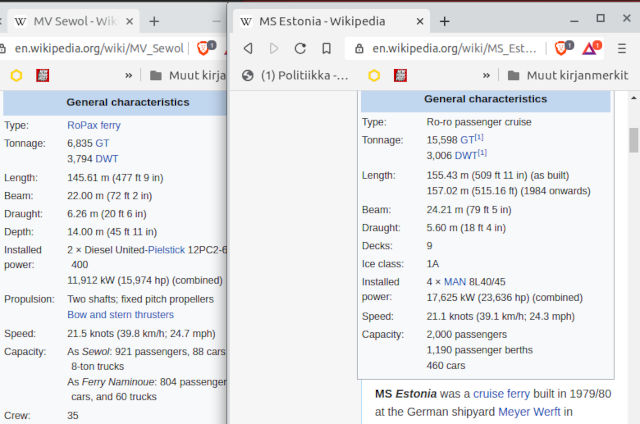
Task: Click red square bookmark in MV Sewol window
Action: click(x=42, y=75)
